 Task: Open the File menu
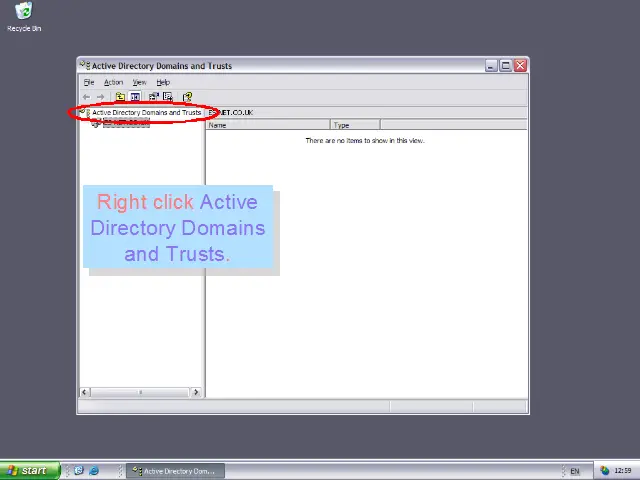tap(89, 82)
